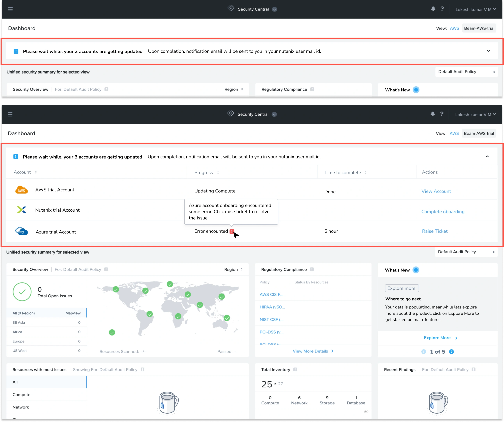Click map check marker over Australia
Image resolution: width=504 pixels, height=422 pixels.
tap(227, 318)
